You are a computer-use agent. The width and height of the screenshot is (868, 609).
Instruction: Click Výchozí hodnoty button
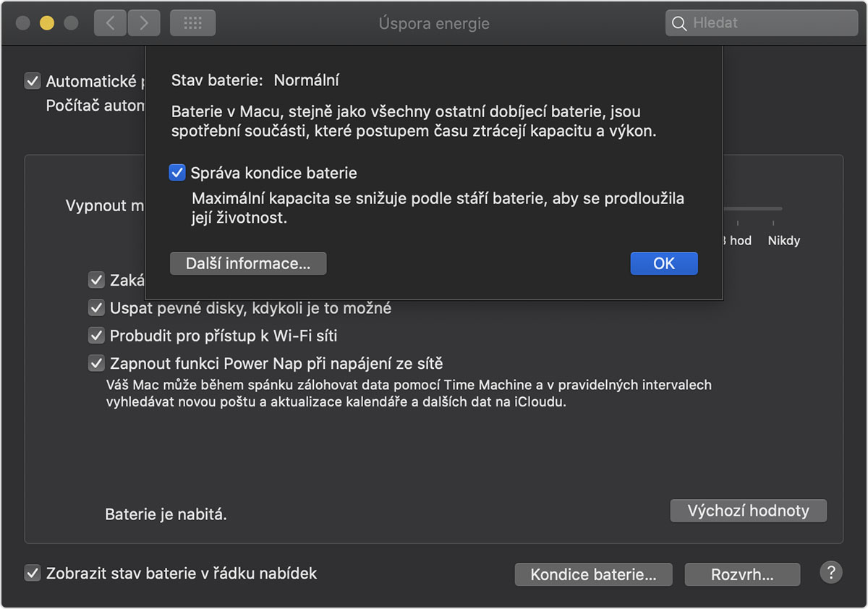click(748, 511)
